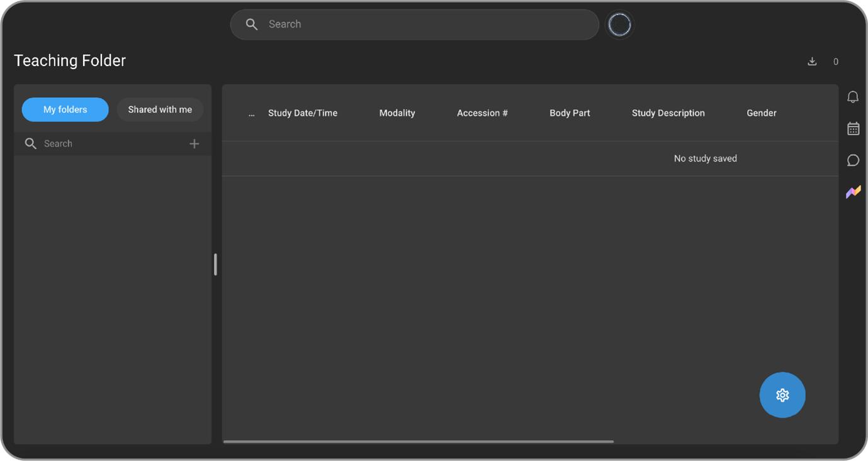Click the download count '0'

(x=836, y=62)
